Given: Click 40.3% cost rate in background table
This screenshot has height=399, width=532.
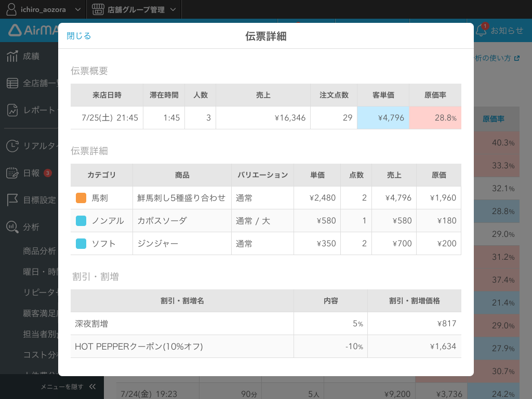Looking at the screenshot, I should [x=503, y=143].
